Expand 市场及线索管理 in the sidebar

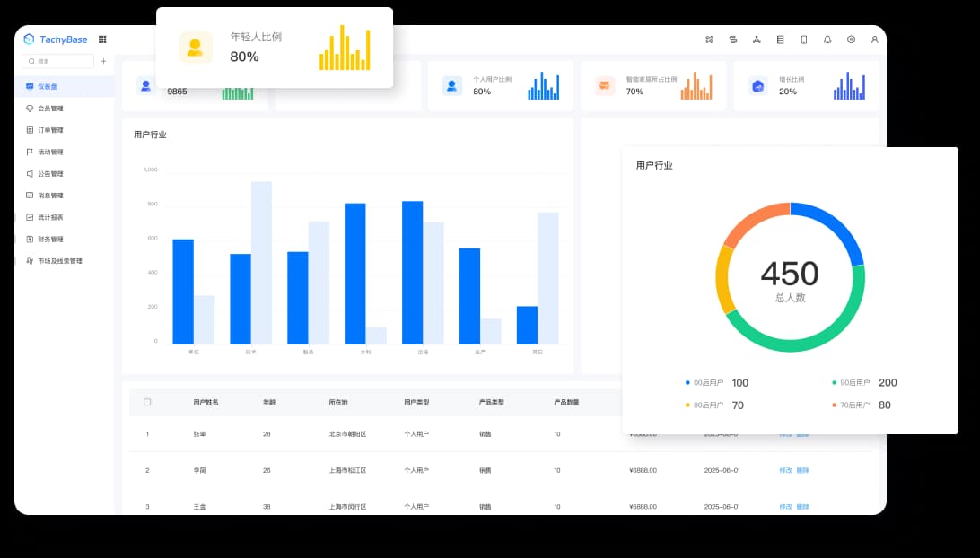click(x=59, y=261)
